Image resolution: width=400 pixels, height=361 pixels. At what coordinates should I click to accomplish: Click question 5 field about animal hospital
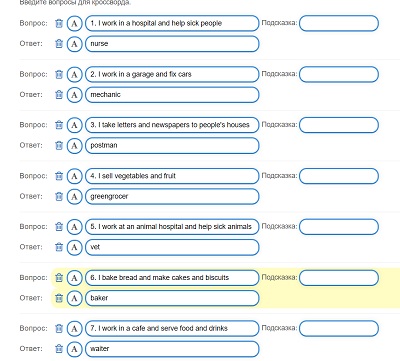point(172,227)
